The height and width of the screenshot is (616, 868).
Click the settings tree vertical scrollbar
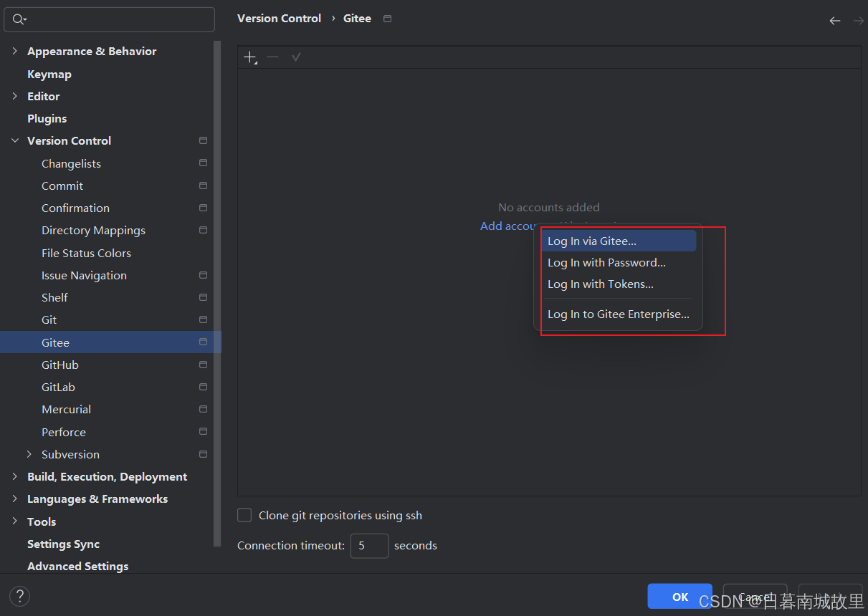pos(217,294)
